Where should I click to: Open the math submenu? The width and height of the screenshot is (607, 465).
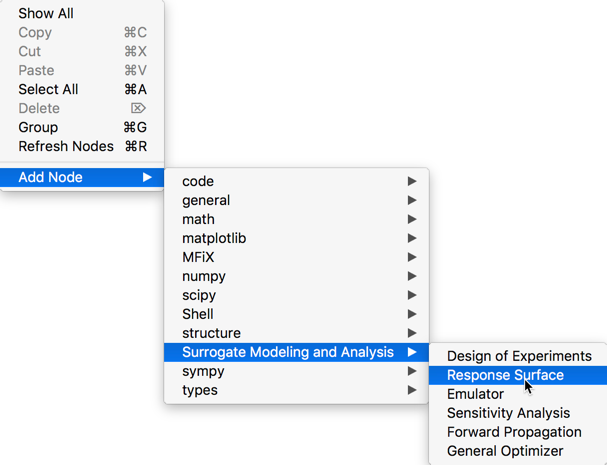[x=198, y=219]
